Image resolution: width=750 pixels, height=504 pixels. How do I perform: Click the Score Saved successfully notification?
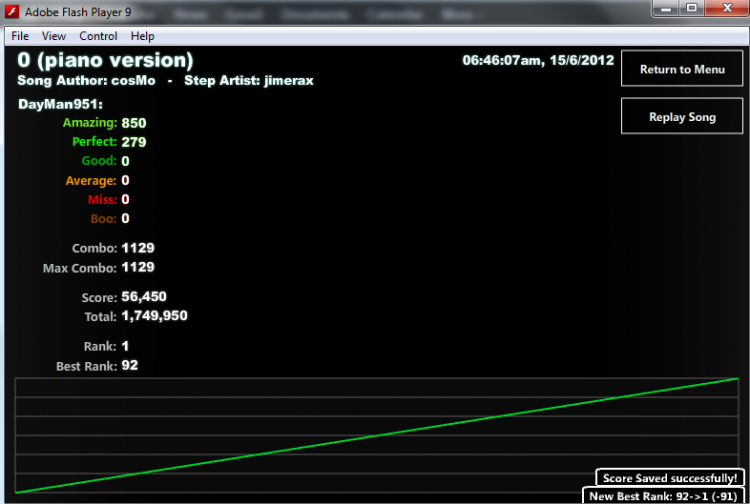(670, 478)
